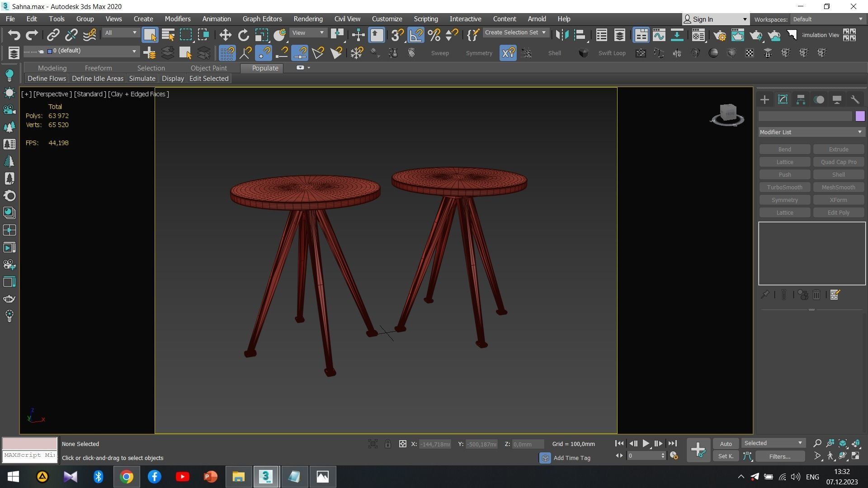Click the Remove modifier trash icon
Screen dimensions: 868x488
click(x=816, y=295)
